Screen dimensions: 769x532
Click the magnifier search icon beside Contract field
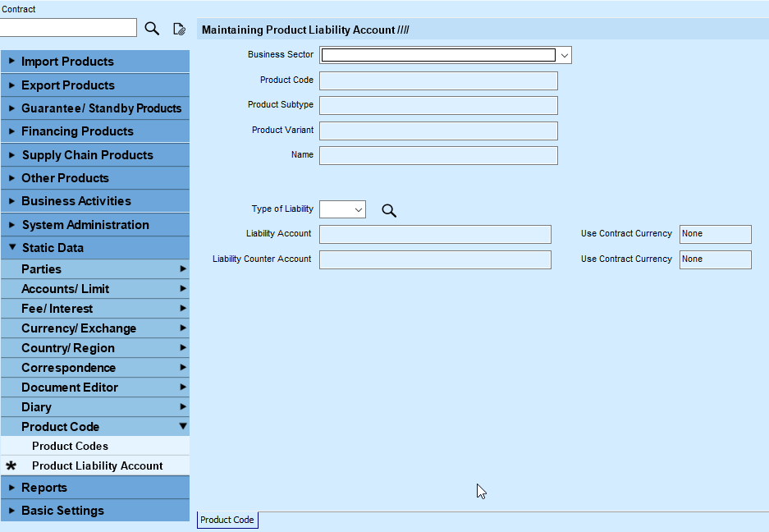(152, 29)
